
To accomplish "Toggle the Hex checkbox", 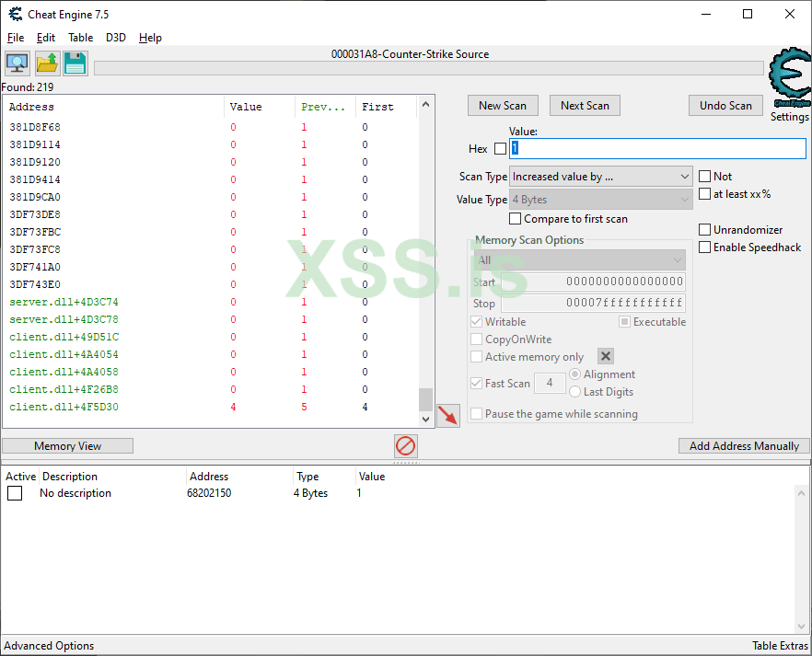I will (x=500, y=149).
